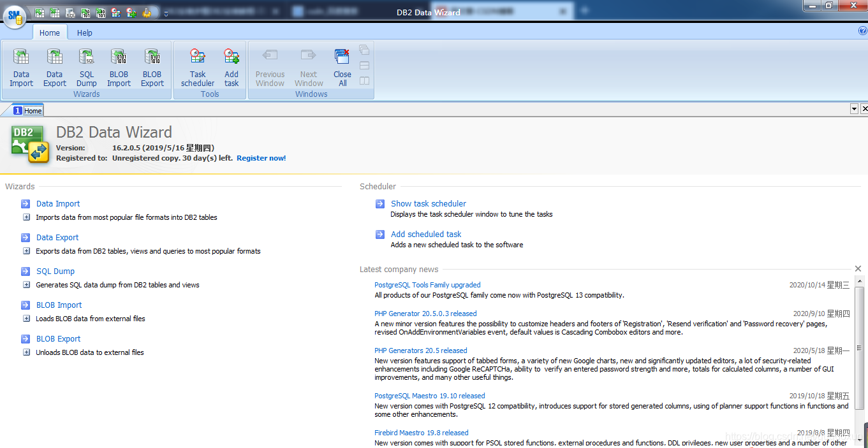Open the ribbon help question mark icon
This screenshot has height=448, width=868.
click(863, 31)
